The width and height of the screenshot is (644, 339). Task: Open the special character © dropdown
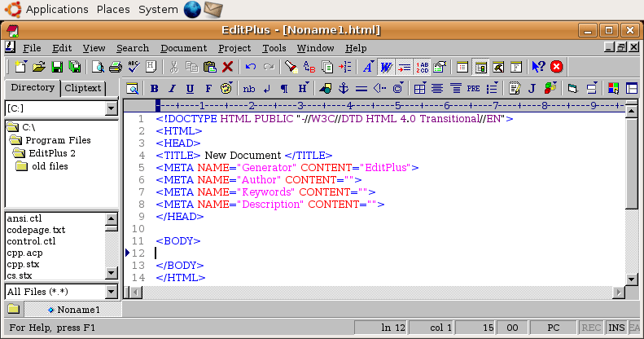tap(397, 88)
